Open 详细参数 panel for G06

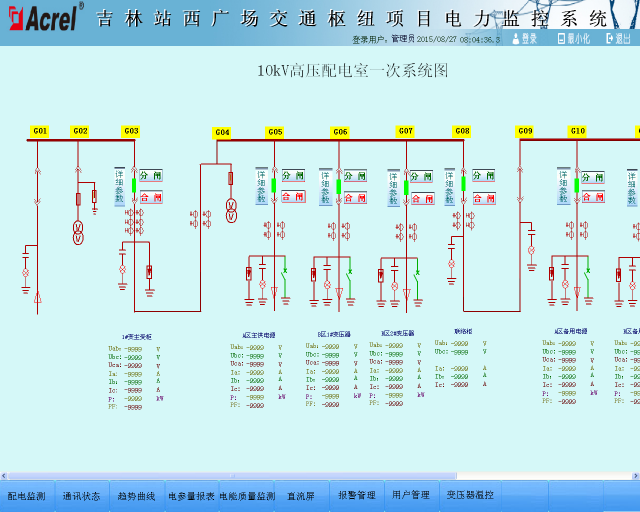pyautogui.click(x=325, y=188)
